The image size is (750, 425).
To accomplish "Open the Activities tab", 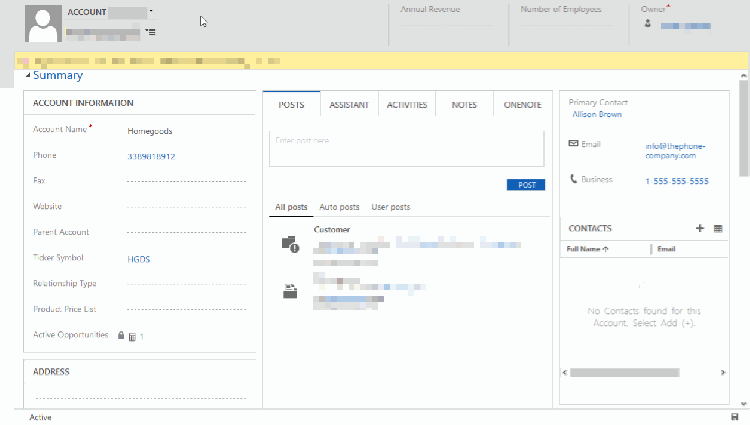I will pyautogui.click(x=406, y=105).
